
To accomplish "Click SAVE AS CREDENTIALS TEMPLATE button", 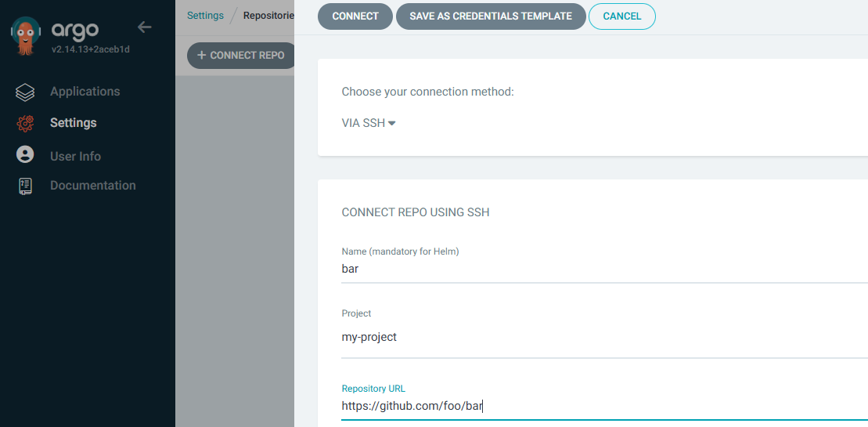I will pyautogui.click(x=491, y=16).
